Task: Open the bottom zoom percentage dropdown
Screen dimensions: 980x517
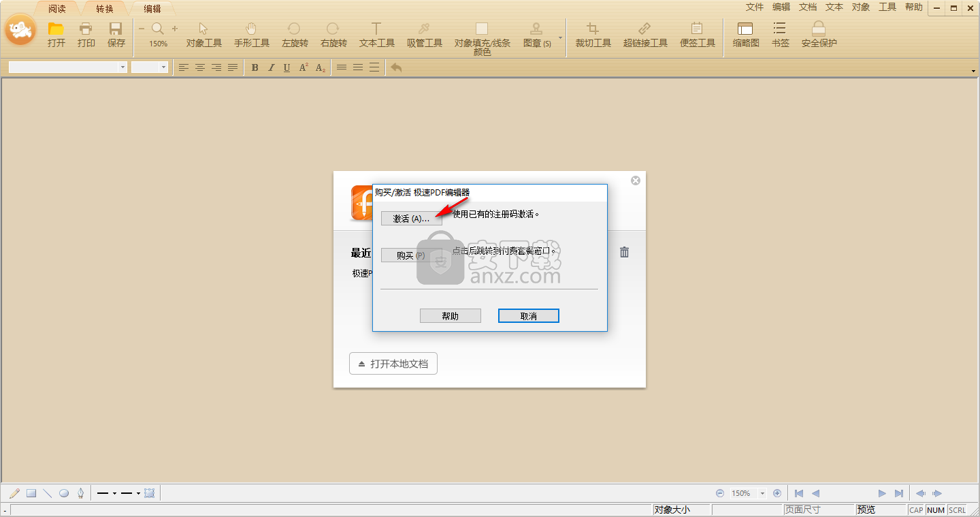Action: point(762,493)
